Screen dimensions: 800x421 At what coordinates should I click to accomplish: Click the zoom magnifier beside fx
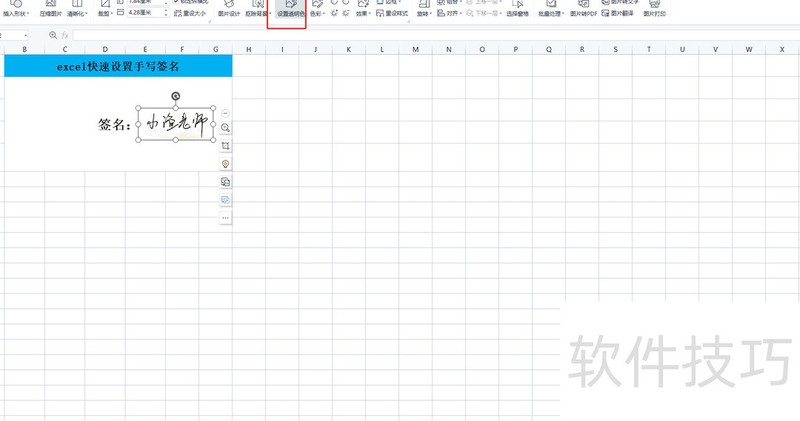point(53,35)
